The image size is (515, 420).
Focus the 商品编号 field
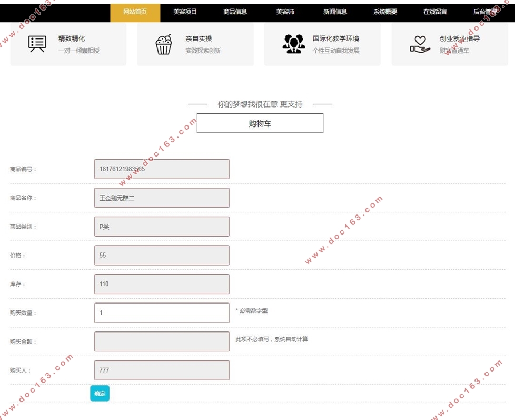(x=162, y=169)
